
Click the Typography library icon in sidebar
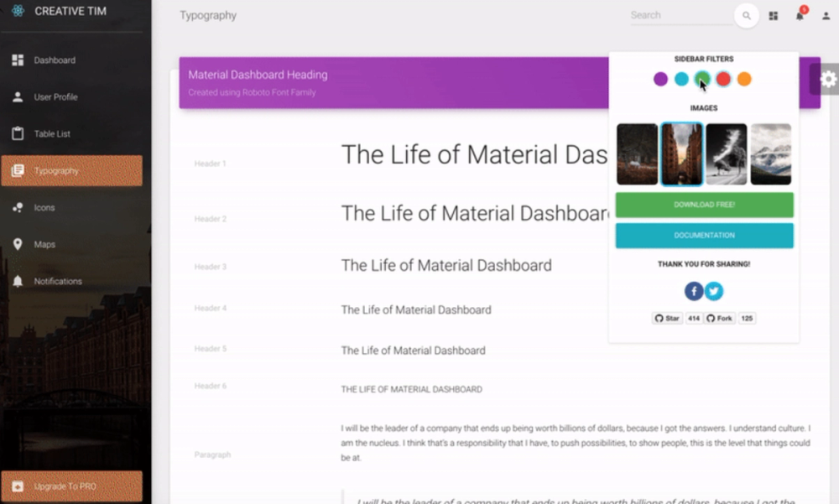point(18,171)
